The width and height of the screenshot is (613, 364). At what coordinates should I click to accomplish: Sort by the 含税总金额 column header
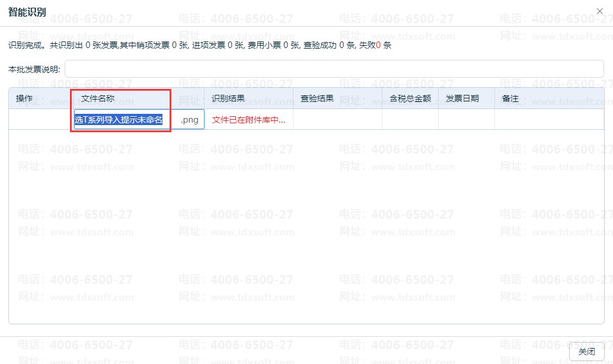pos(410,98)
